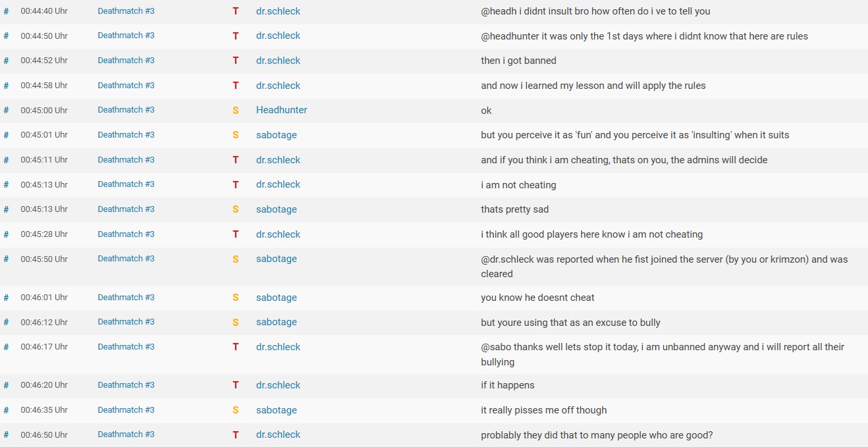Open sabotage profile at 00:46:01
Image resolution: width=868 pixels, height=447 pixels.
tap(277, 298)
